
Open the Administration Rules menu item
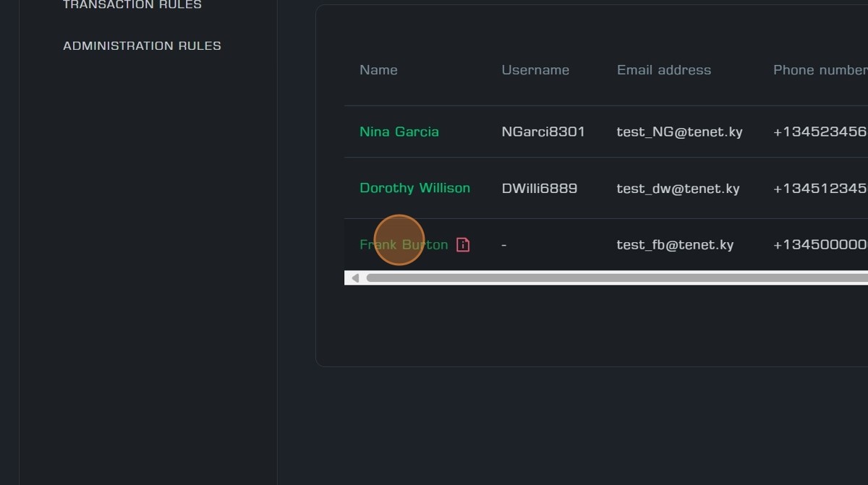tap(142, 46)
